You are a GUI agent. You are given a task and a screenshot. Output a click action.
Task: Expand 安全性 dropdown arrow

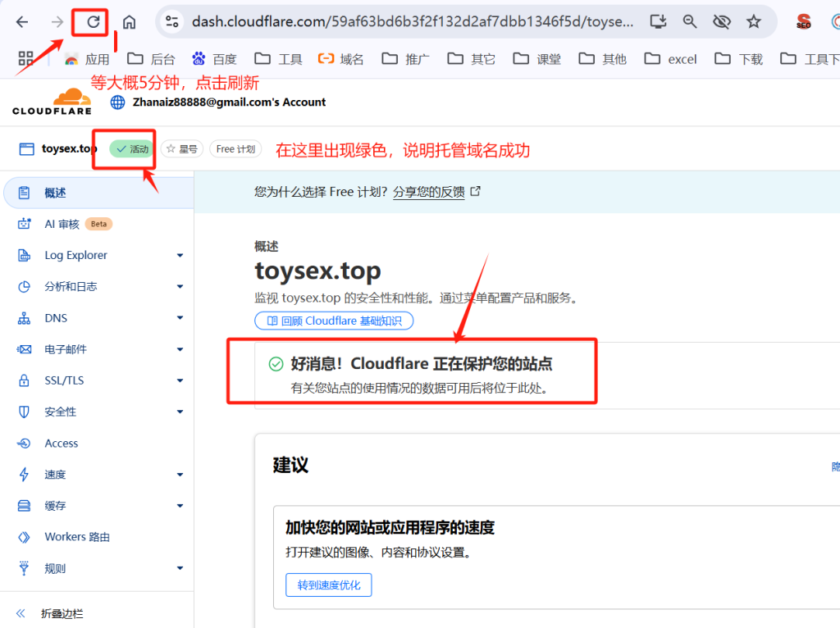(x=180, y=412)
